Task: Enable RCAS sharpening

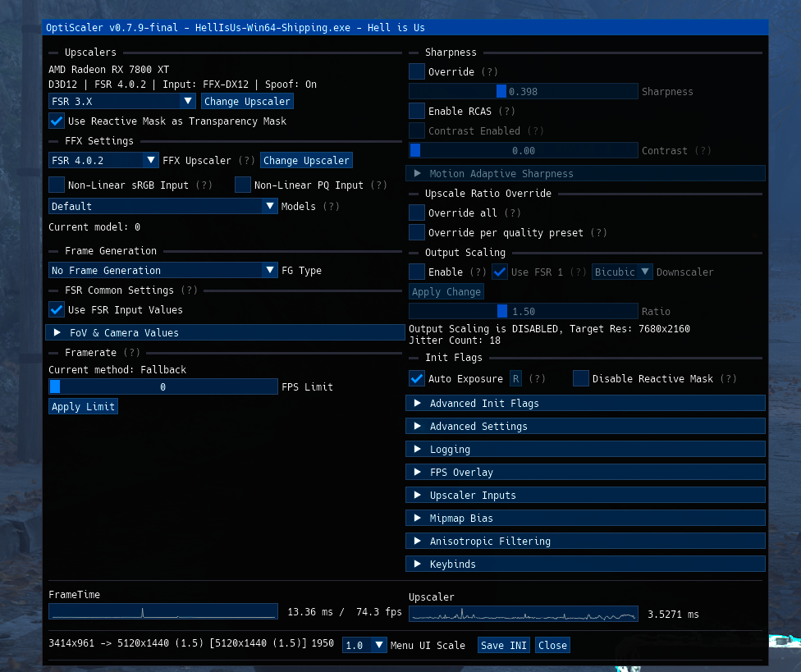Action: (416, 111)
